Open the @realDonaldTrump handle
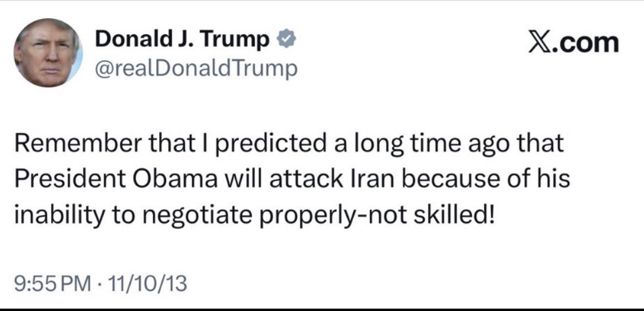 [x=196, y=69]
